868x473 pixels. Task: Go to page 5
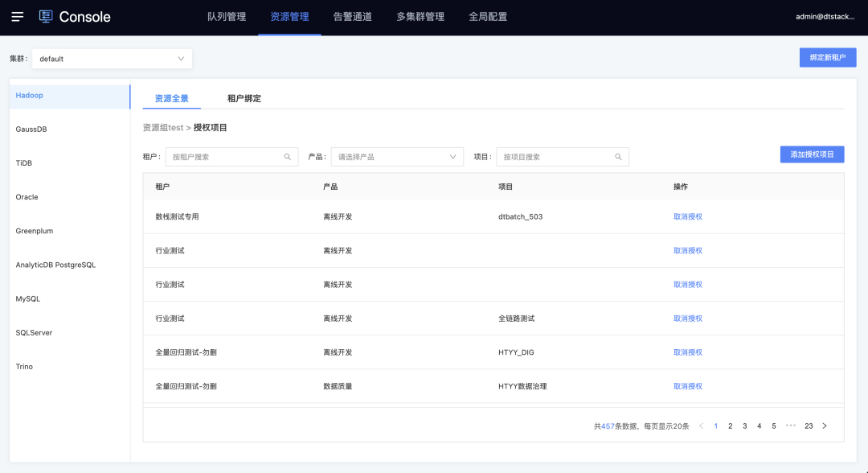click(x=774, y=426)
